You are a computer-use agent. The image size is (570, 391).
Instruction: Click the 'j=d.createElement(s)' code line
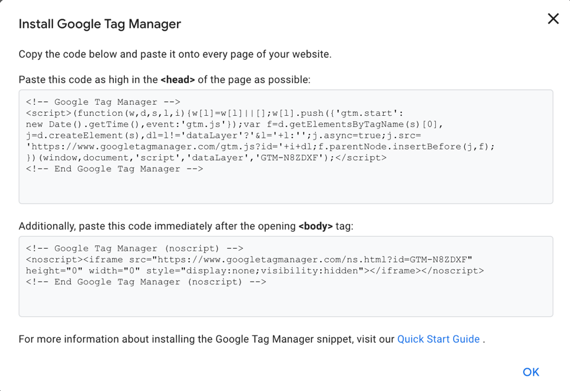point(223,136)
